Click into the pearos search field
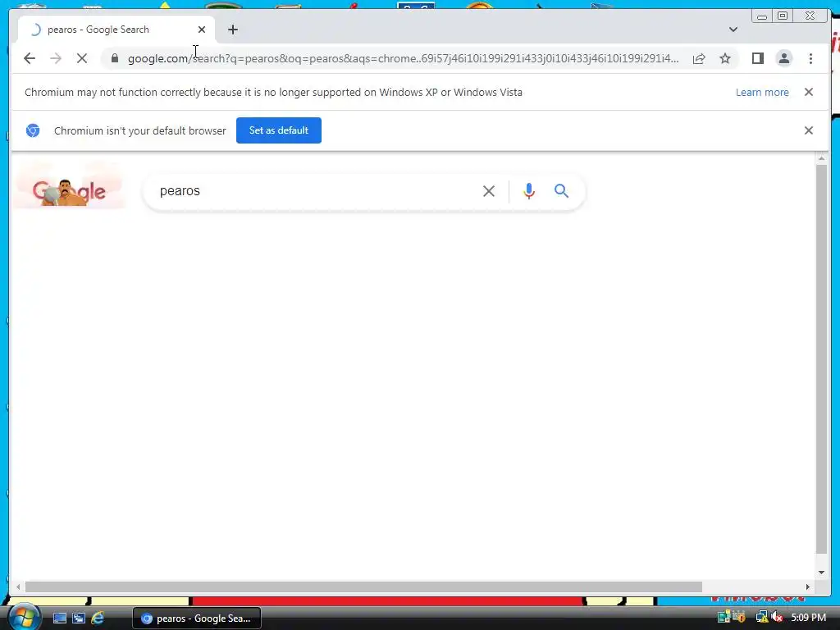The image size is (840, 630). coord(316,190)
